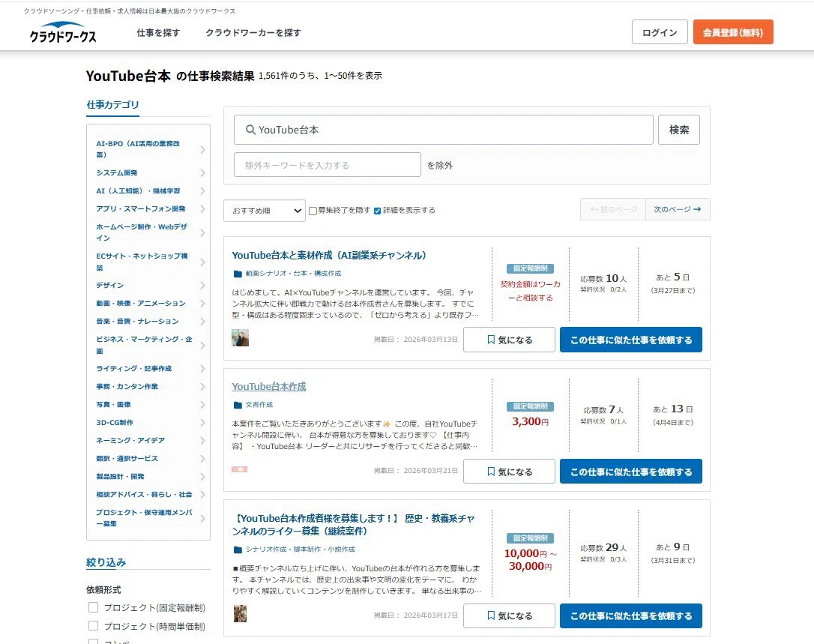Focus the 除外キーワード input field
Screen dimensions: 814x644
tap(327, 165)
